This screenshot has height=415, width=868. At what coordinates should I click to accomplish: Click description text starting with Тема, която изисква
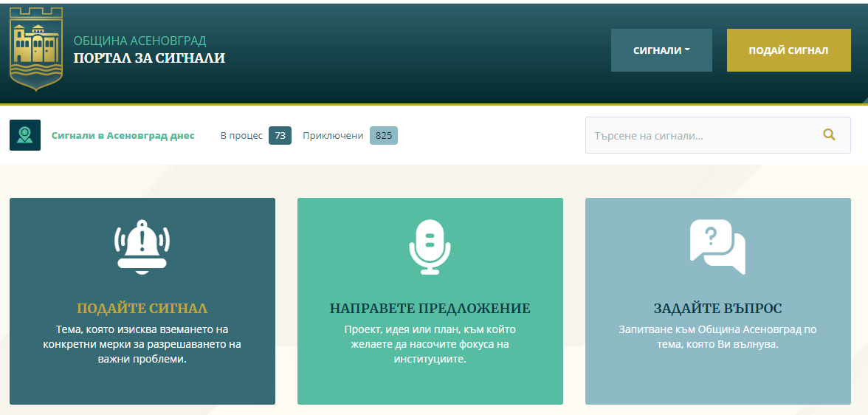142,344
